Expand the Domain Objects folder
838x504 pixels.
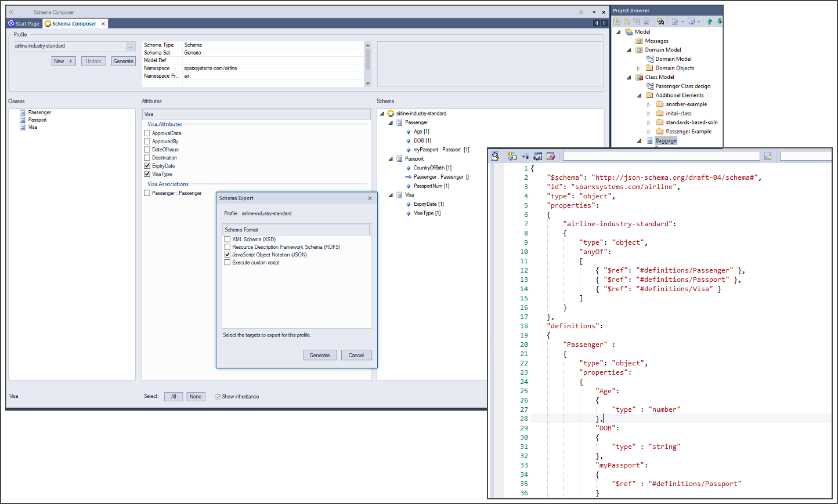click(639, 68)
